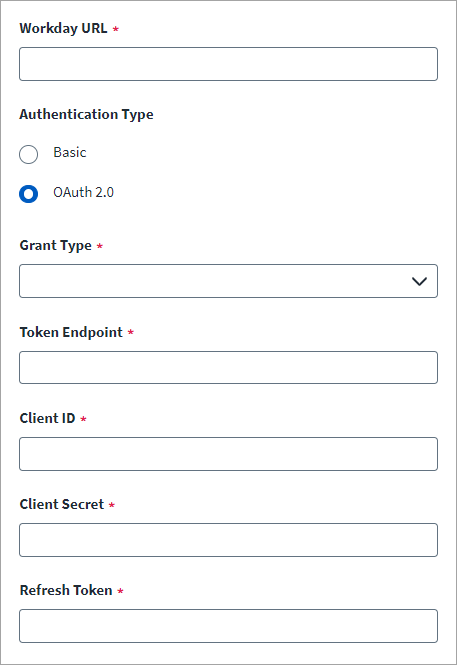Click the Grant Type field label

click(x=56, y=246)
